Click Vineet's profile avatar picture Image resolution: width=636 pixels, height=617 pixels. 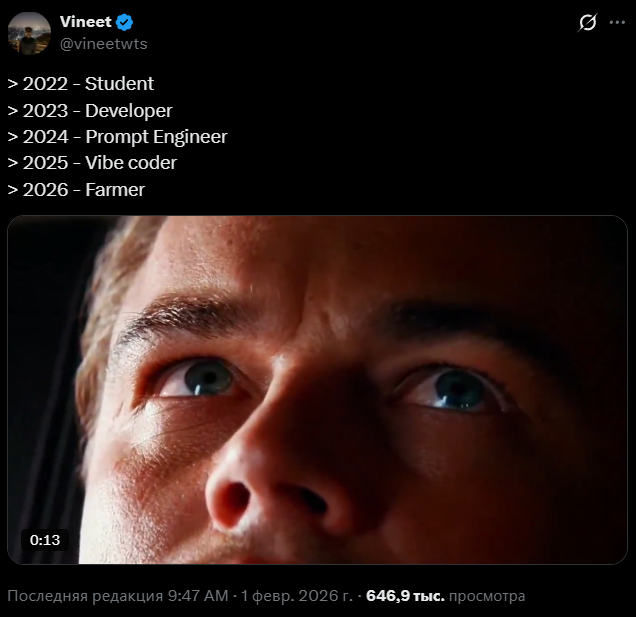[29, 33]
